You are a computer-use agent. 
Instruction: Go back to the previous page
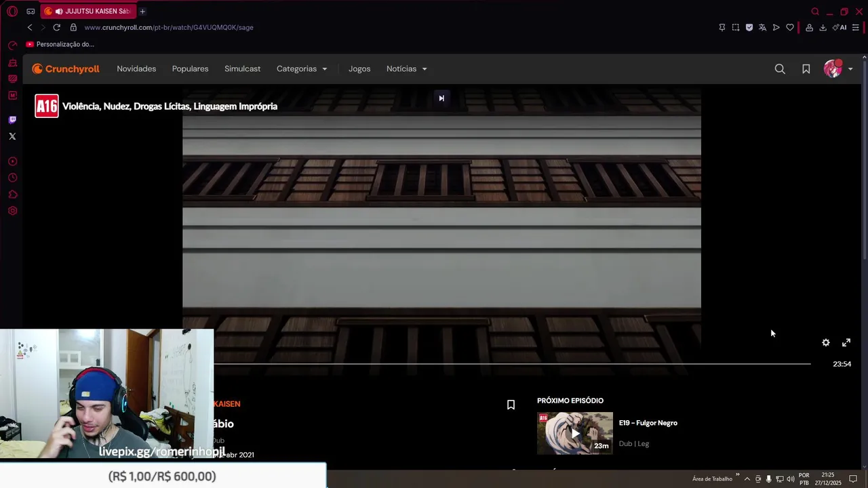pos(30,27)
